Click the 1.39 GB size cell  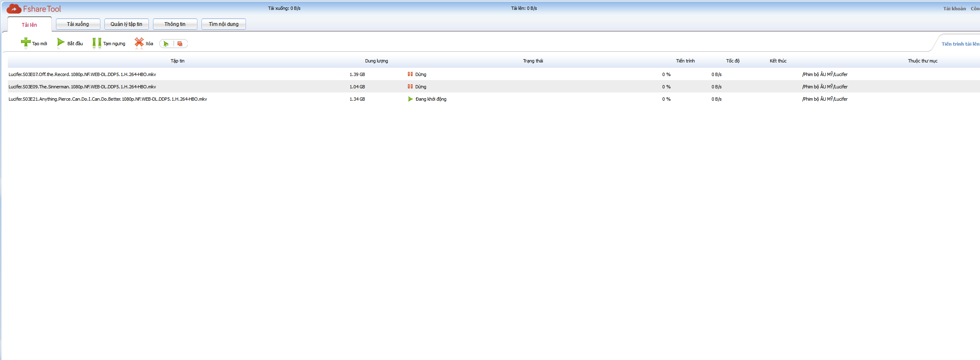coord(357,74)
